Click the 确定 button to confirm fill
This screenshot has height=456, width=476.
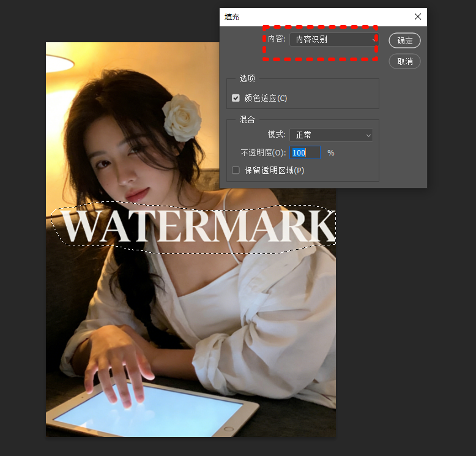click(x=404, y=40)
